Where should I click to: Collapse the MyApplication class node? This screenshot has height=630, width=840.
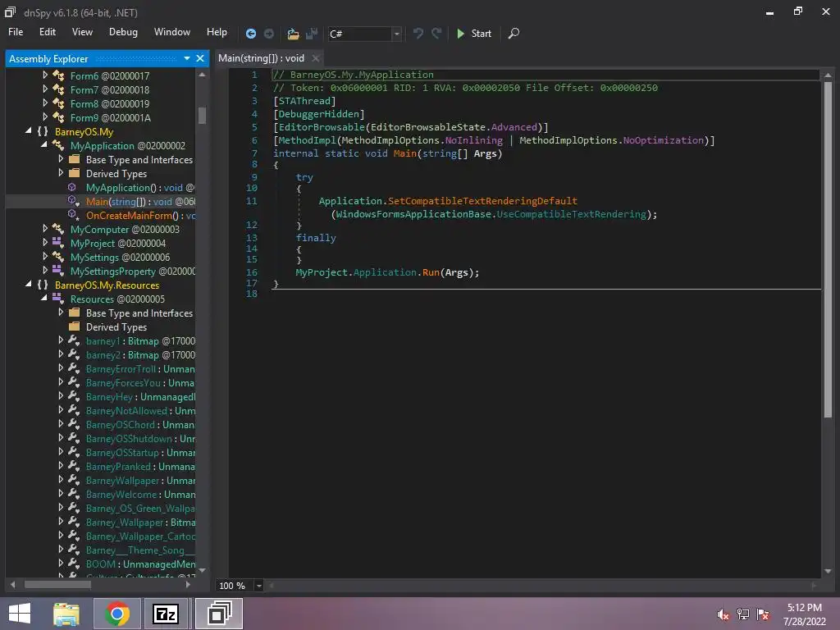[44, 144]
